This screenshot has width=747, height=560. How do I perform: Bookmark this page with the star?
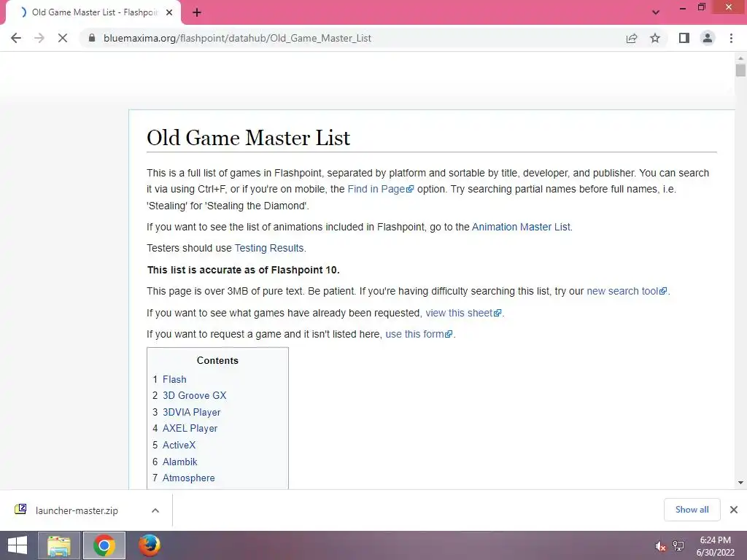(655, 38)
